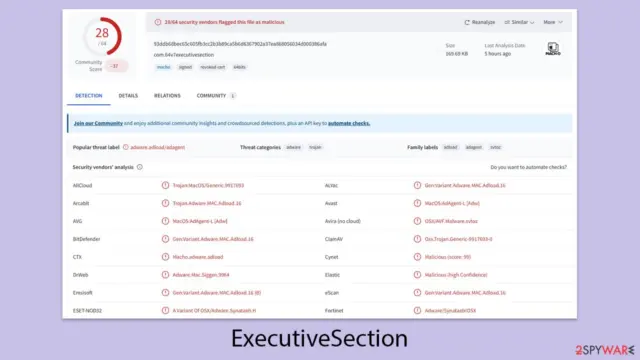
Task: Click the DrWeb detection warning icon
Action: click(165, 275)
